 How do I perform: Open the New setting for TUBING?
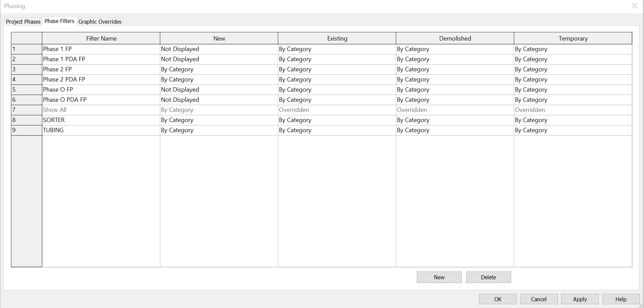[x=219, y=130]
